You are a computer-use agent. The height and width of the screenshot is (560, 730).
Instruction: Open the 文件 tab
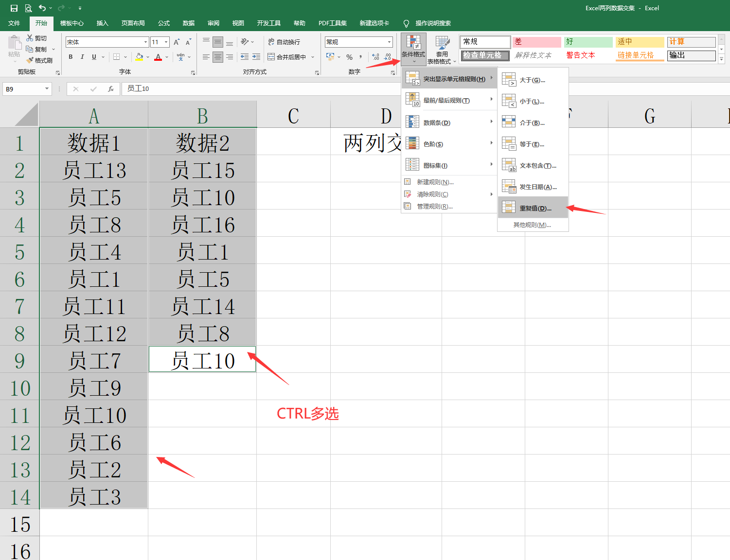click(14, 23)
